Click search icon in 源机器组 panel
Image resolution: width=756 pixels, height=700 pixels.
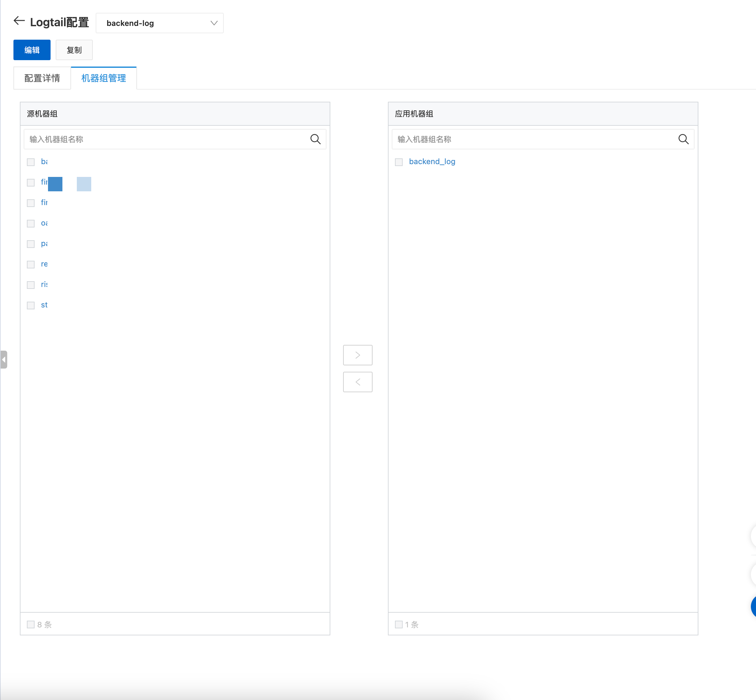[315, 139]
